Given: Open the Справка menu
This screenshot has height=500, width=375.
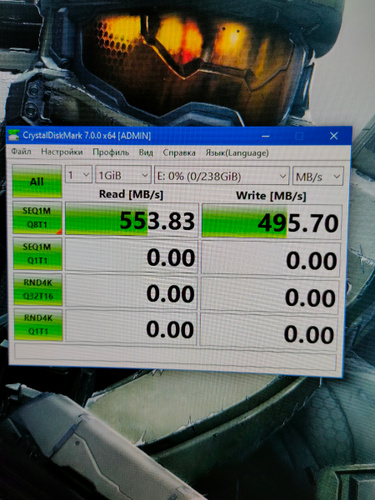Looking at the screenshot, I should (179, 153).
